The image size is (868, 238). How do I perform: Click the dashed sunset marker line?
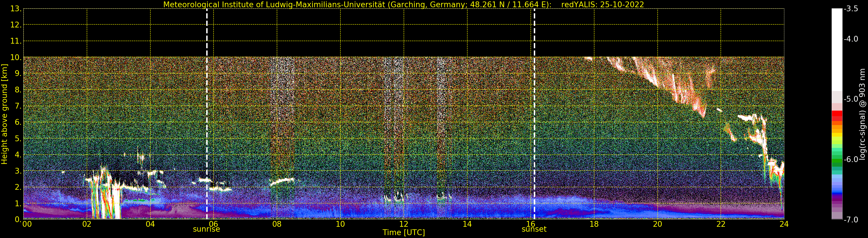534,114
